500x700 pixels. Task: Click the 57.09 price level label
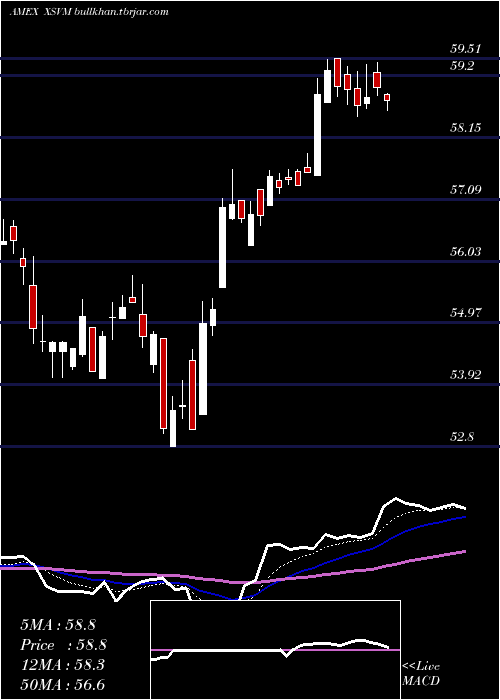coord(466,190)
